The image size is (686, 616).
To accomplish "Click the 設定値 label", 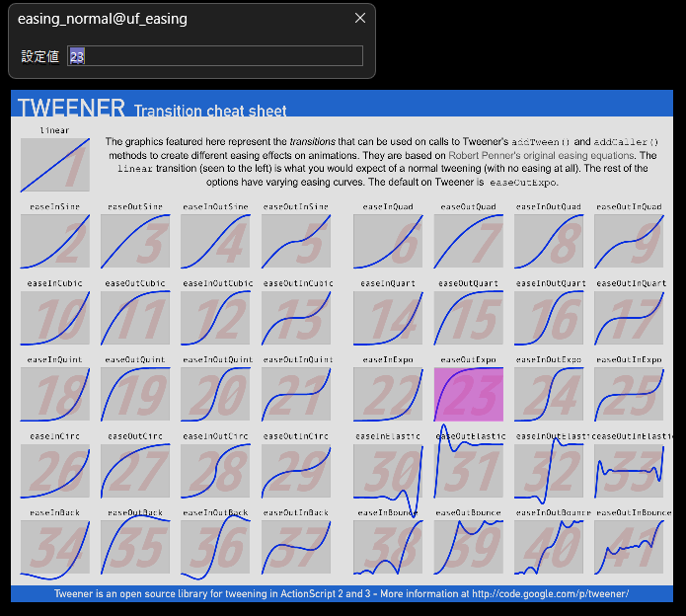I will click(x=39, y=56).
